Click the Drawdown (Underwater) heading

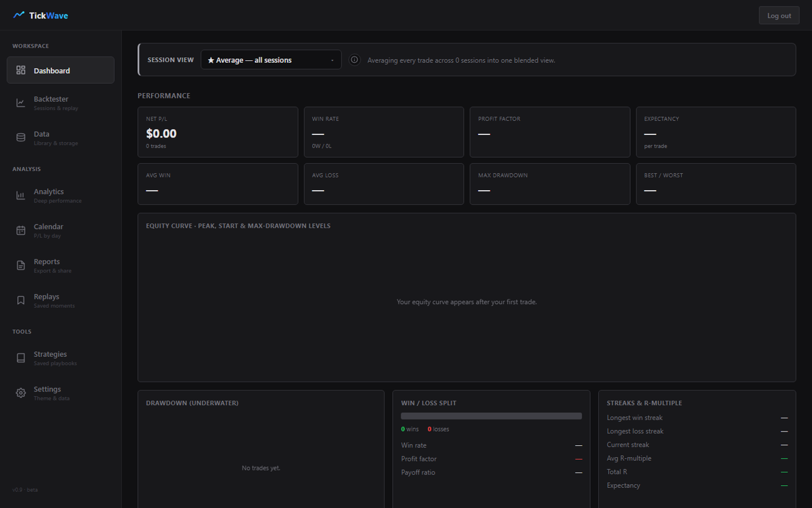click(192, 403)
